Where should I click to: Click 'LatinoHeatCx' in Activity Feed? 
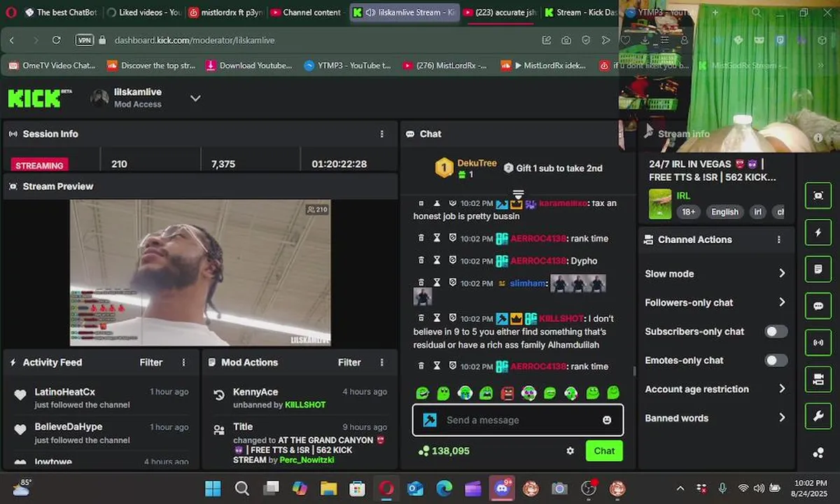65,392
